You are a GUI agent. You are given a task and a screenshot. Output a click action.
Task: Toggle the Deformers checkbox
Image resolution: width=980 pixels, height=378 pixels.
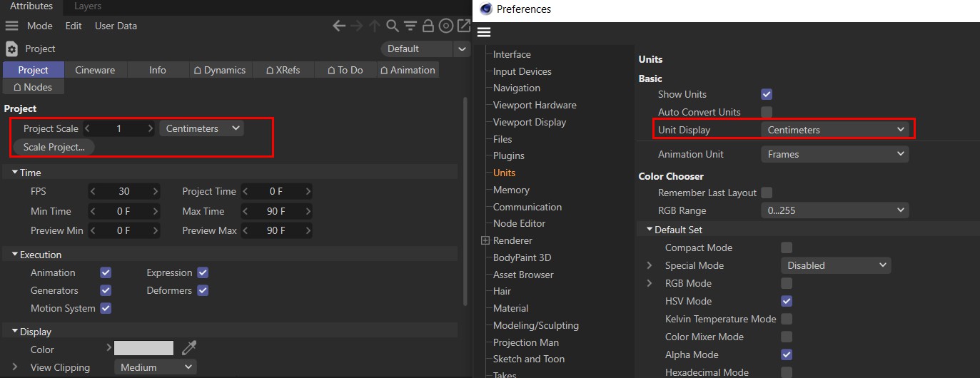pyautogui.click(x=203, y=290)
